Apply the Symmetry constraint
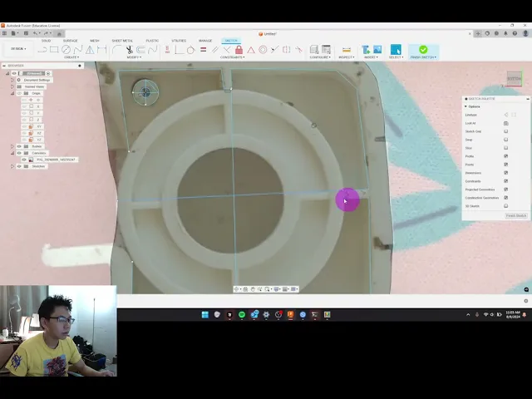 [x=286, y=50]
